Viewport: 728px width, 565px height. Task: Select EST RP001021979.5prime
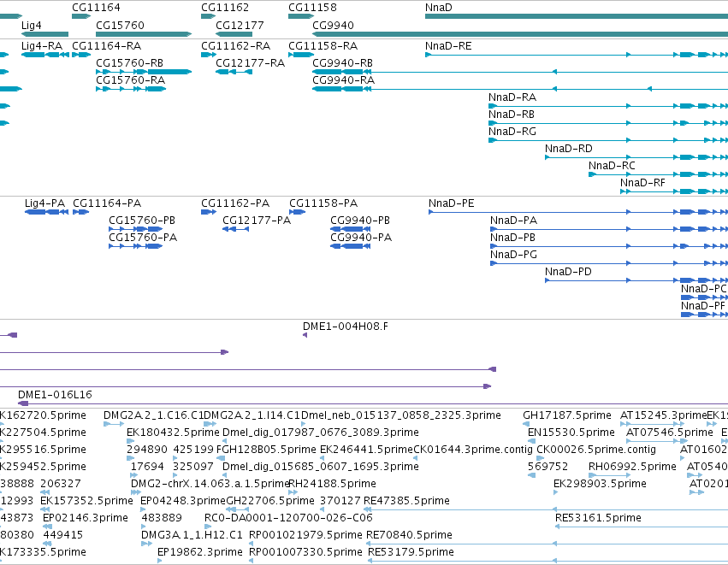click(x=252, y=544)
